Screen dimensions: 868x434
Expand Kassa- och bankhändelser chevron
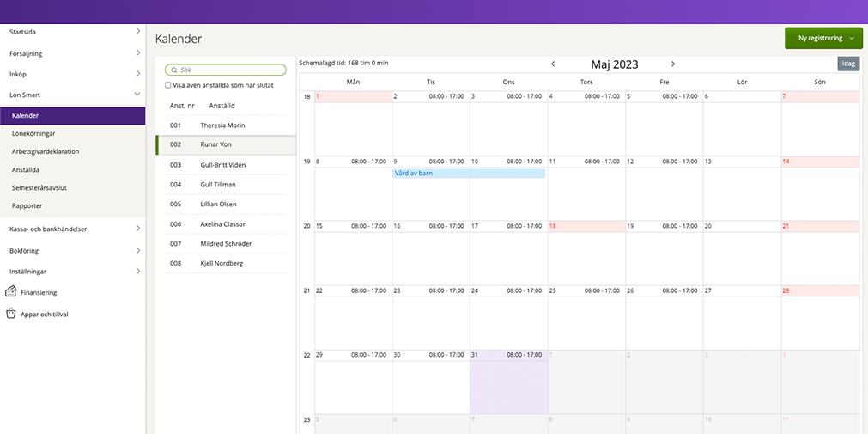138,229
